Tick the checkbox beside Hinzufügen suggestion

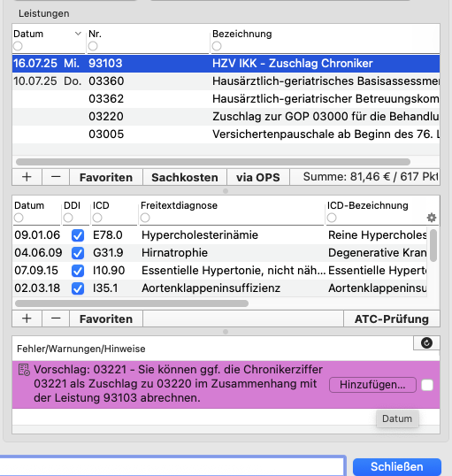(427, 385)
